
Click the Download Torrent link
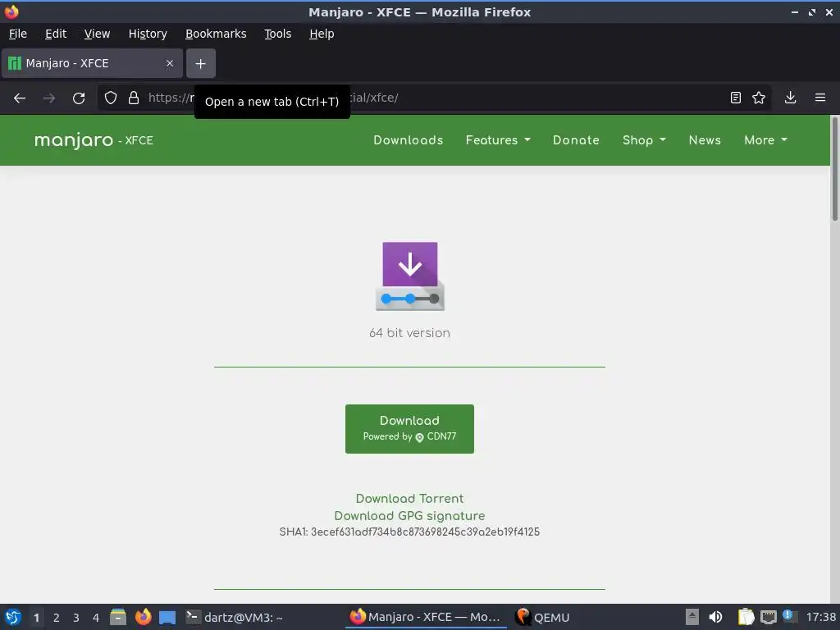(x=409, y=499)
